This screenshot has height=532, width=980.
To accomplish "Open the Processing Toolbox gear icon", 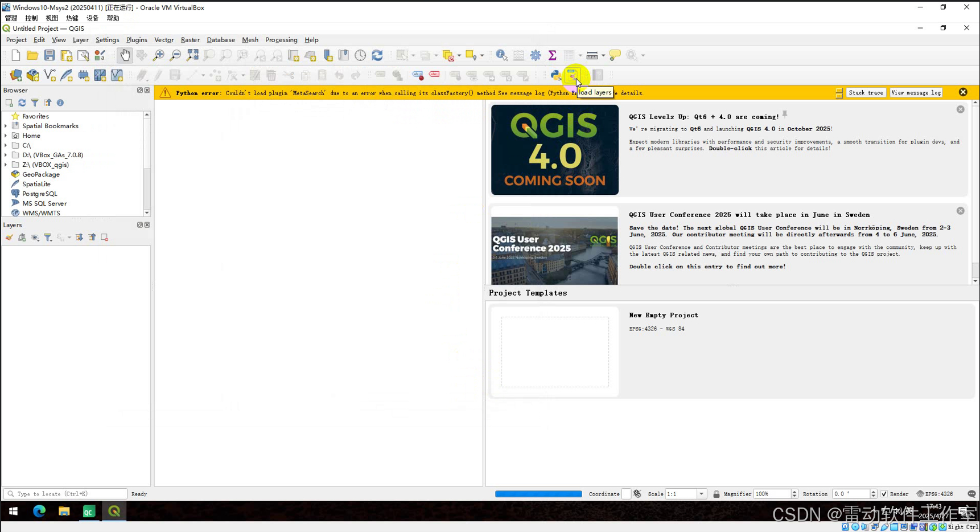I will (x=536, y=55).
